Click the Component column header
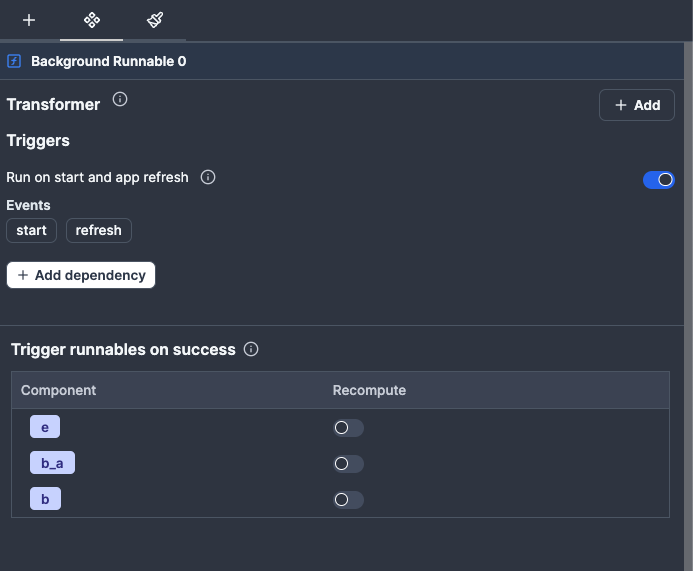693x571 pixels. tap(58, 390)
